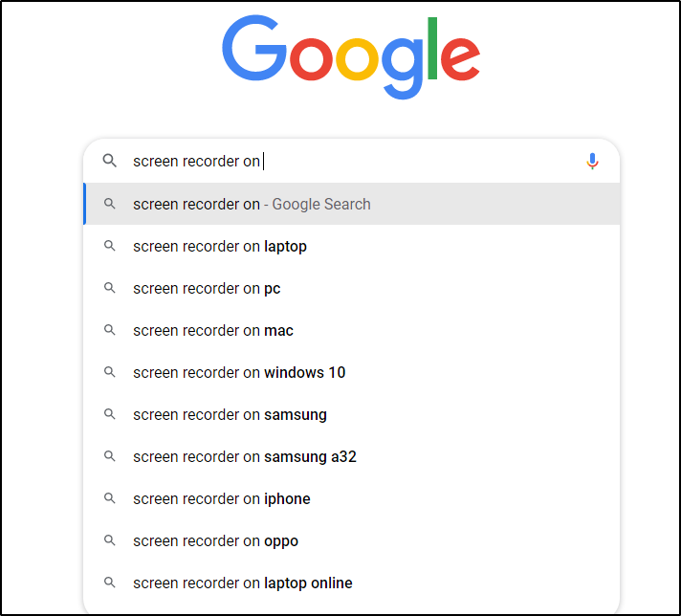The height and width of the screenshot is (616, 681).
Task: Click magnifier icon beside 'screen recorder on iphone'
Action: pyautogui.click(x=110, y=498)
